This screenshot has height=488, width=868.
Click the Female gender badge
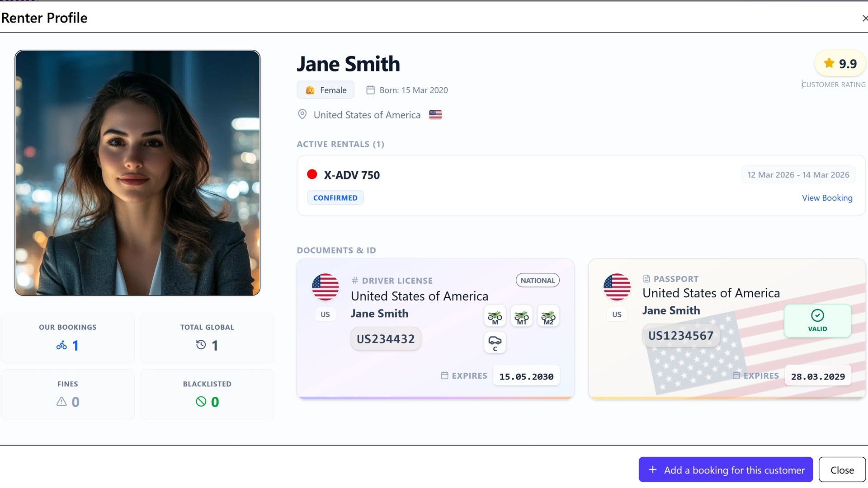325,90
